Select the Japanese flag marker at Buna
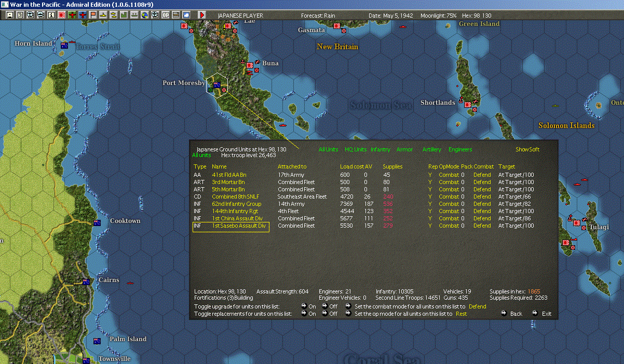Image resolution: width=624 pixels, height=364 pixels. [x=250, y=66]
